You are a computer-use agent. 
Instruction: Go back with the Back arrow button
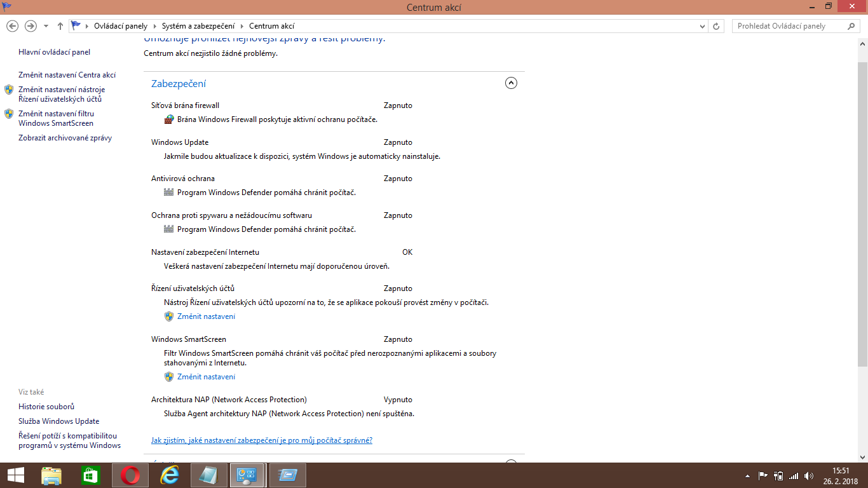click(12, 26)
